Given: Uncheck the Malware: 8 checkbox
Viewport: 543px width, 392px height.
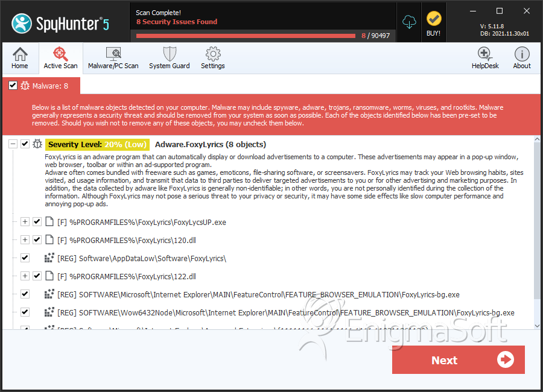Looking at the screenshot, I should (x=13, y=85).
